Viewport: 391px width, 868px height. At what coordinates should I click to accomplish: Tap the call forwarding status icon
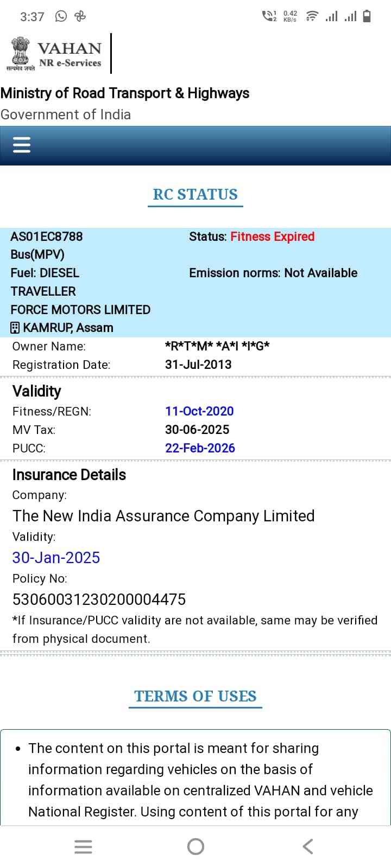pos(269,16)
